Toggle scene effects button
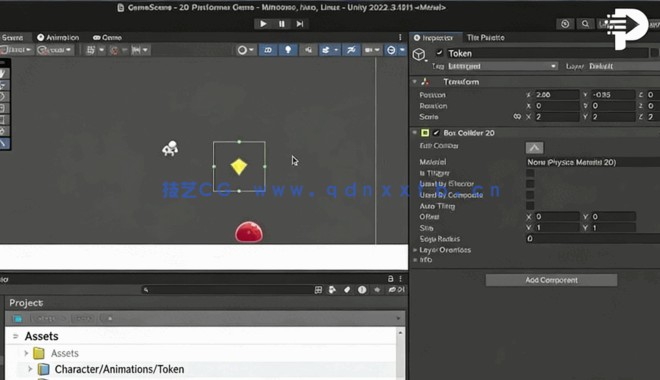Image resolution: width=660 pixels, height=380 pixels. 325,50
